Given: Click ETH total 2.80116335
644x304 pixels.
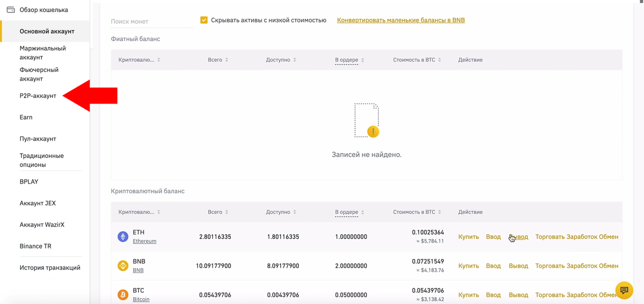Looking at the screenshot, I should point(215,237).
